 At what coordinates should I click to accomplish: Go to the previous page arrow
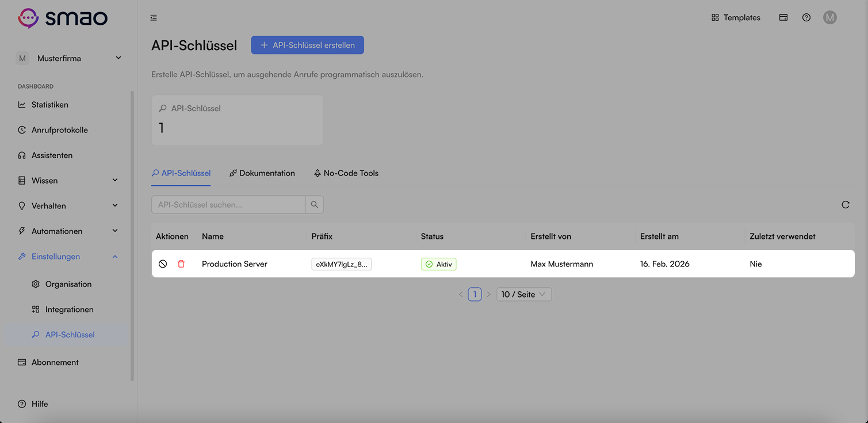click(461, 294)
